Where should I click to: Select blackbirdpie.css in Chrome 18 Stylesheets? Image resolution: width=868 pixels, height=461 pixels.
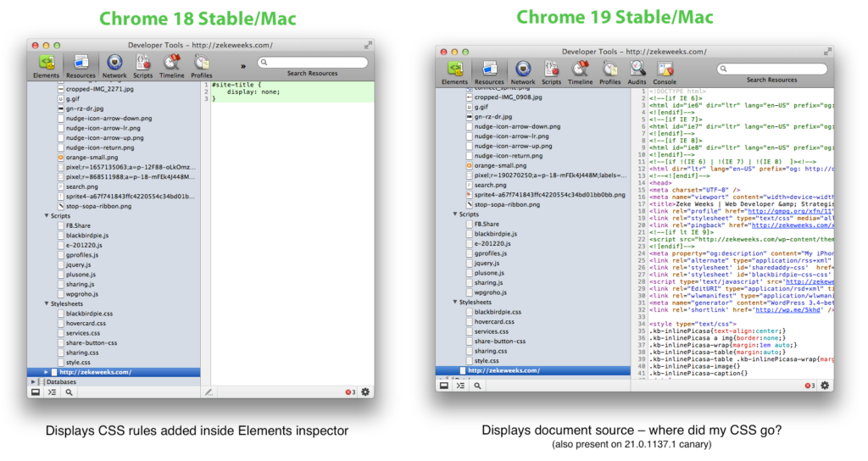coord(89,314)
